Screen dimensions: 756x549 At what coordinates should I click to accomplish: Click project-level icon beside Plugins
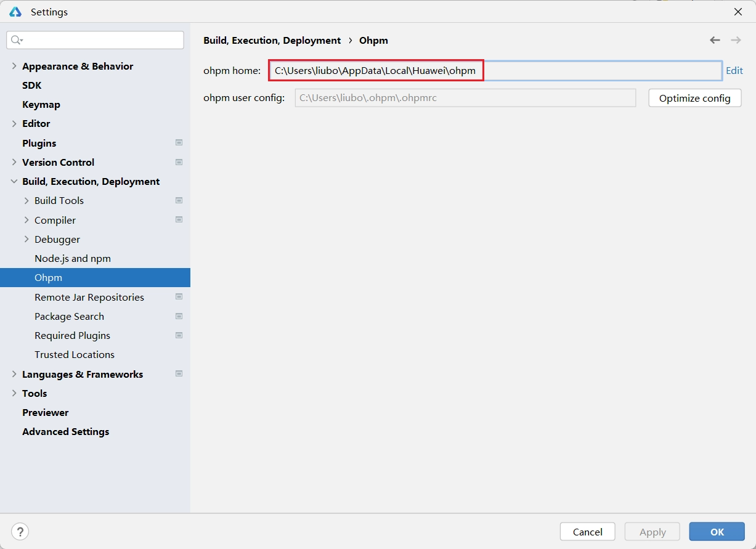pyautogui.click(x=179, y=143)
